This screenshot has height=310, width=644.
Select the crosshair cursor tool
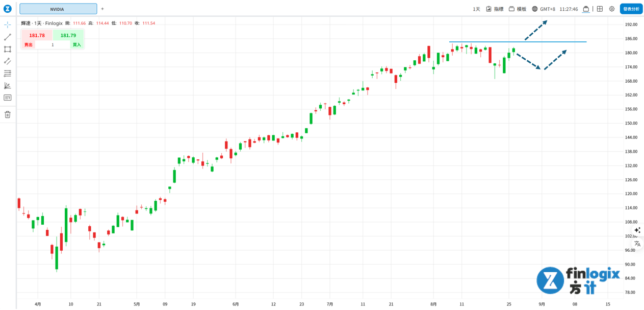tap(8, 25)
